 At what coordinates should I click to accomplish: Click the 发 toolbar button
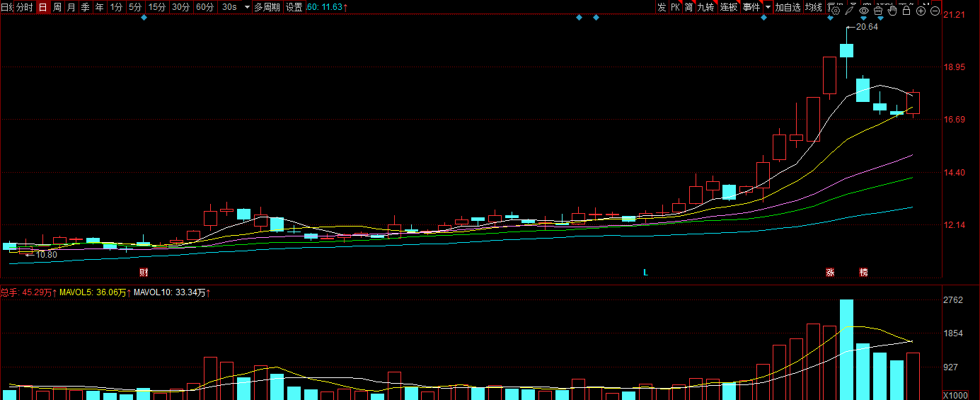pos(662,7)
